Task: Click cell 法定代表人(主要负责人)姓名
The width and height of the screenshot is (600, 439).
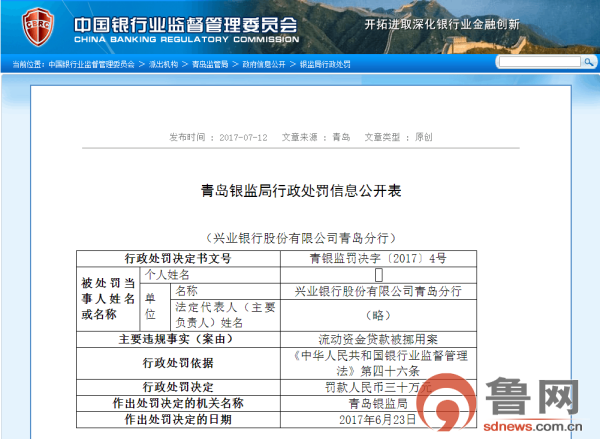Action: tap(225, 315)
